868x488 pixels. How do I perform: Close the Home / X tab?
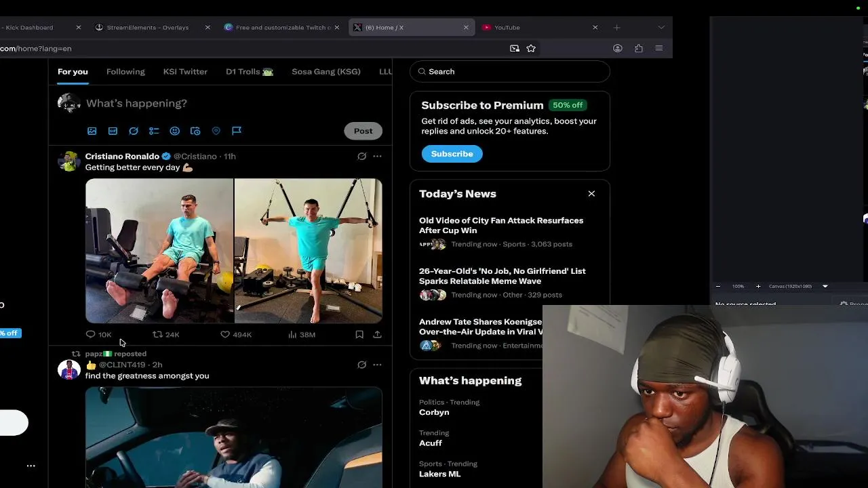tap(466, 28)
